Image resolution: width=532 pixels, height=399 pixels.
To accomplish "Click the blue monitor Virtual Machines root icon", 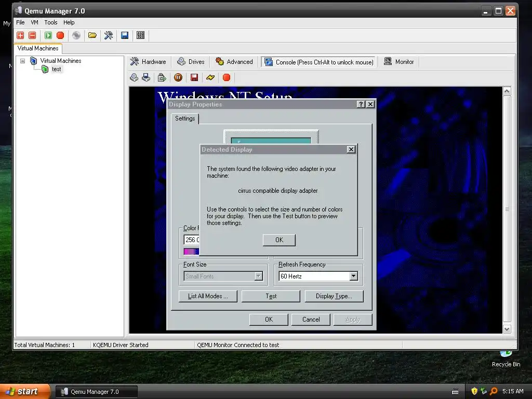I will click(33, 61).
